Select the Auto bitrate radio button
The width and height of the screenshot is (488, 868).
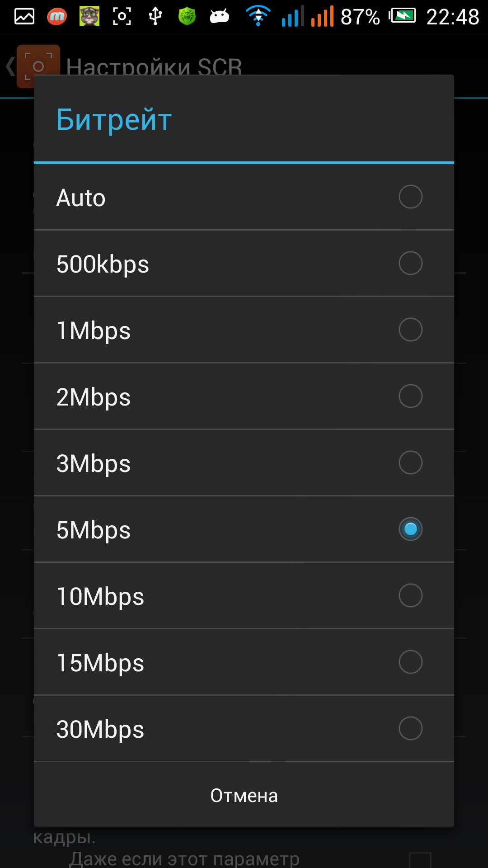click(x=410, y=197)
